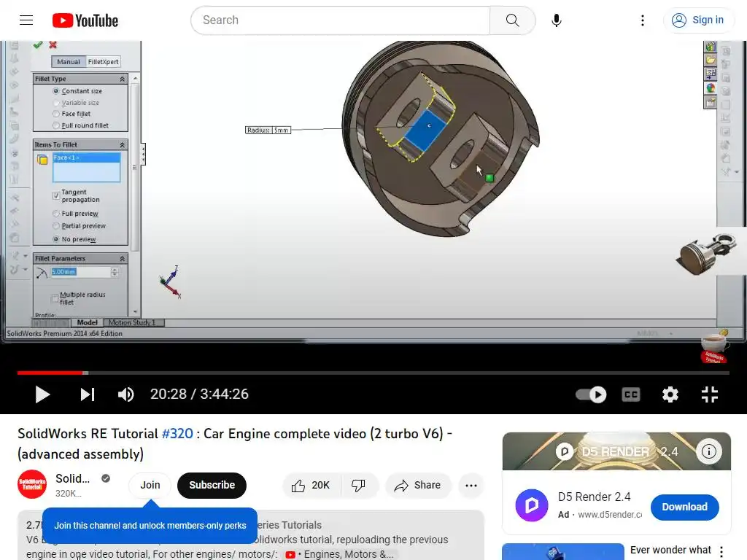Like the video (20K)
The height and width of the screenshot is (560, 747).
[x=311, y=485]
